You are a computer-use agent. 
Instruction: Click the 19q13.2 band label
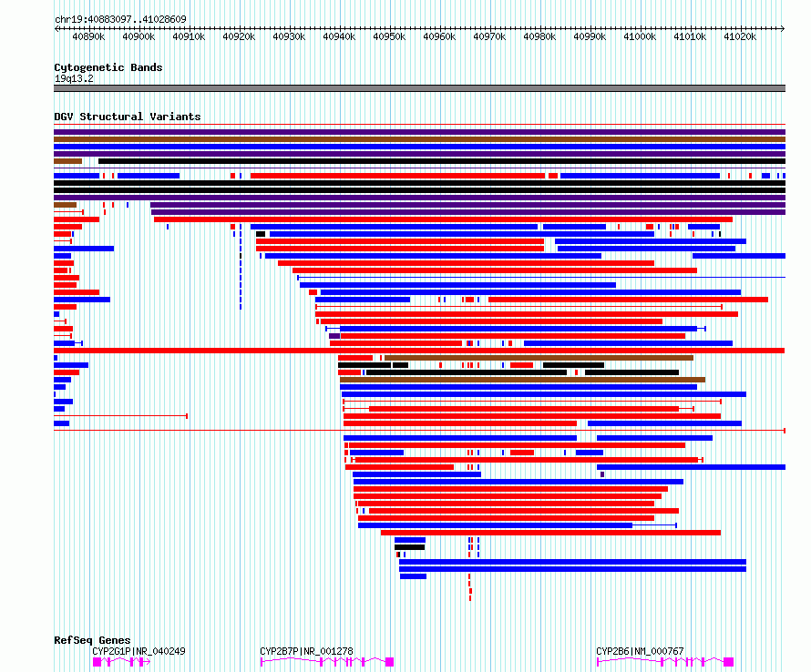pyautogui.click(x=74, y=78)
